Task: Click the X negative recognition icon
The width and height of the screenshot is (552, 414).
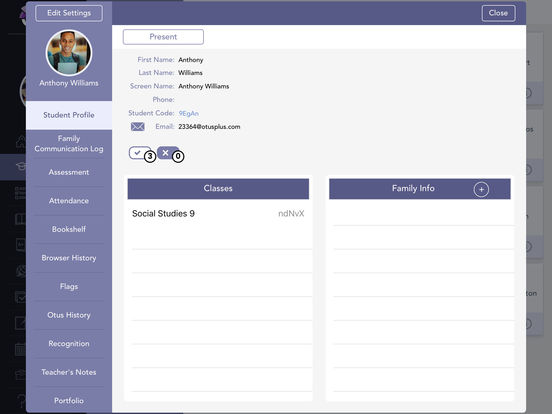Action: 166,153
